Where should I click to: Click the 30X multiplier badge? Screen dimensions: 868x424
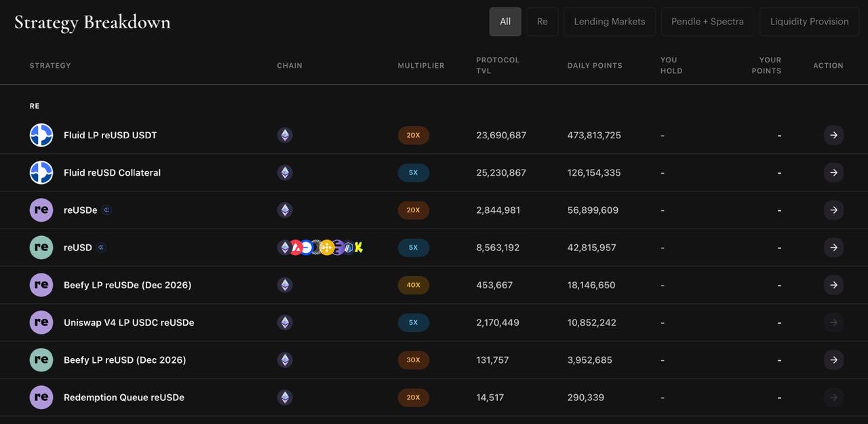point(414,360)
